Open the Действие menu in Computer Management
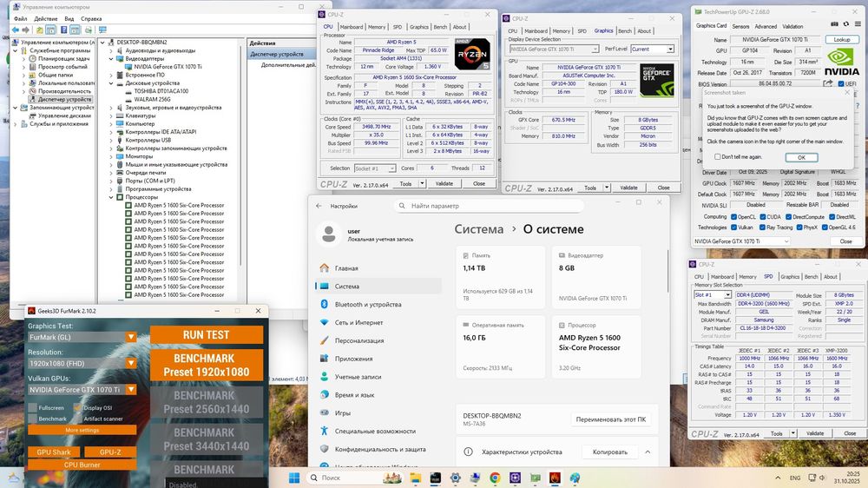The width and height of the screenshot is (868, 488). [x=46, y=19]
